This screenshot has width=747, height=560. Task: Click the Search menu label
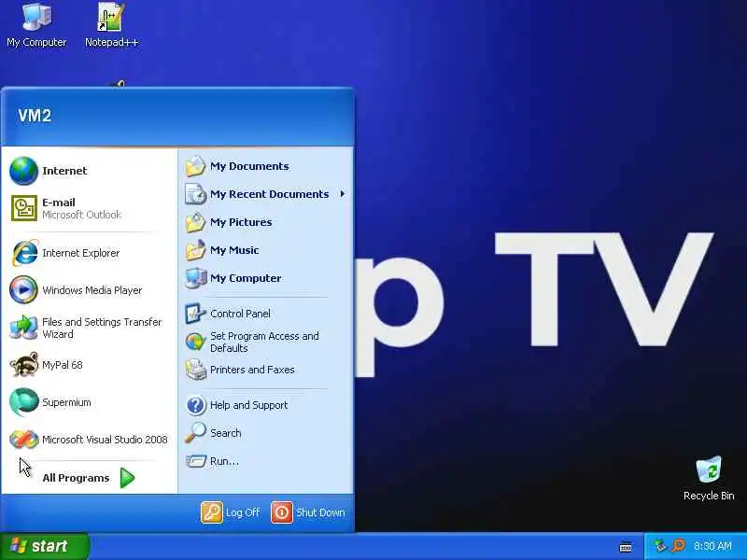pos(225,433)
